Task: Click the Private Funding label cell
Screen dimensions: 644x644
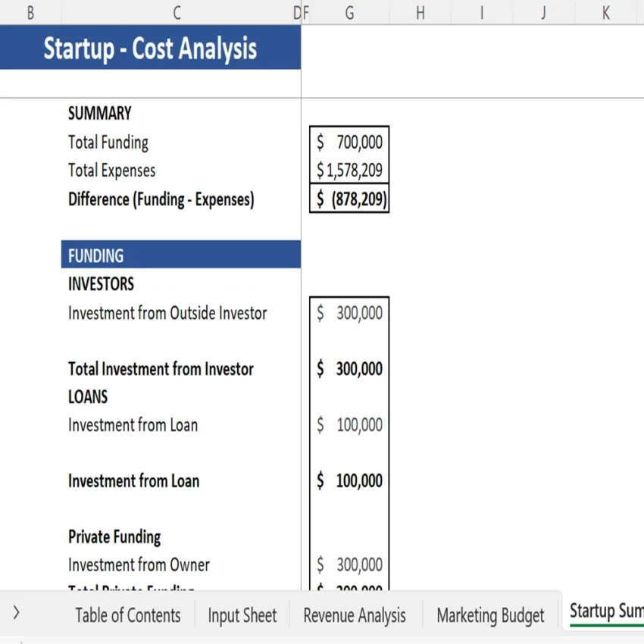Action: (x=114, y=536)
